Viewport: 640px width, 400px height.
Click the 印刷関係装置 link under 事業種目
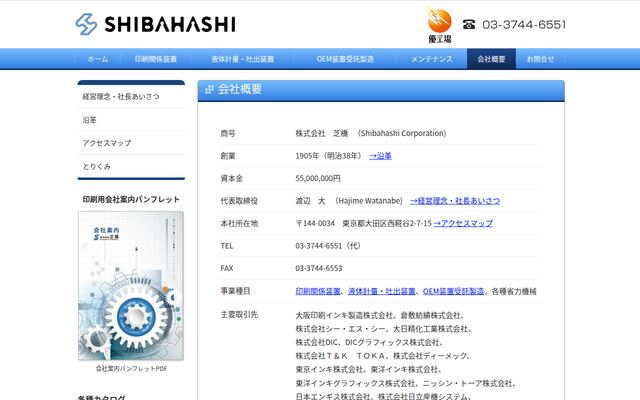point(318,291)
